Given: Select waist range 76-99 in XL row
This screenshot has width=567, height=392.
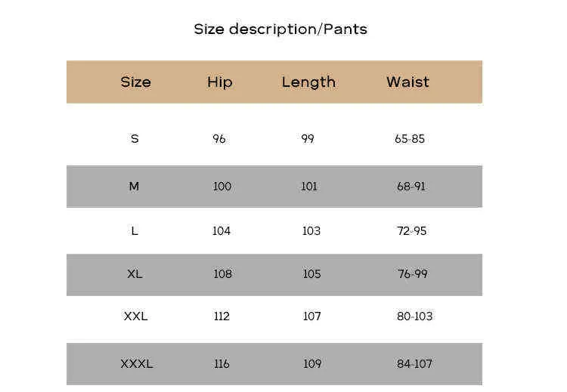Looking at the screenshot, I should tap(412, 274).
